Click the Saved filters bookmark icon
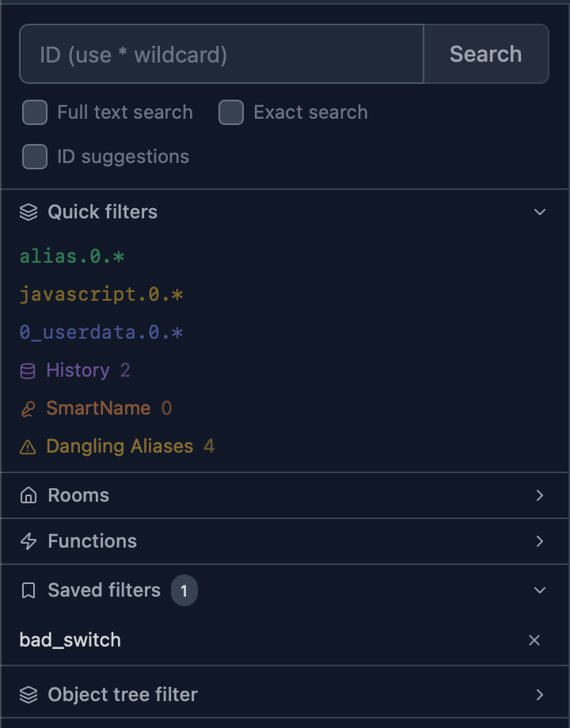This screenshot has width=570, height=728. coord(28,590)
